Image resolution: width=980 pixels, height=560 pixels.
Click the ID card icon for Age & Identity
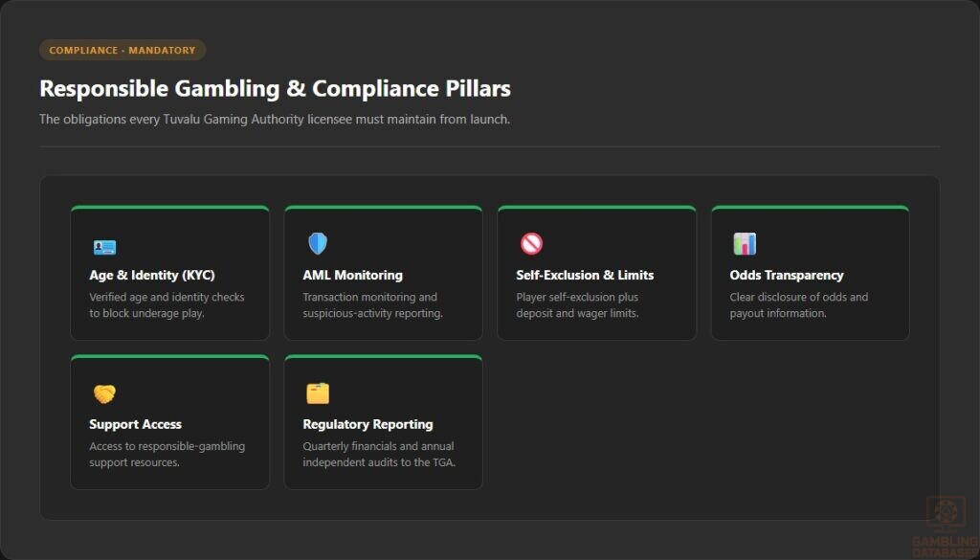click(x=104, y=248)
